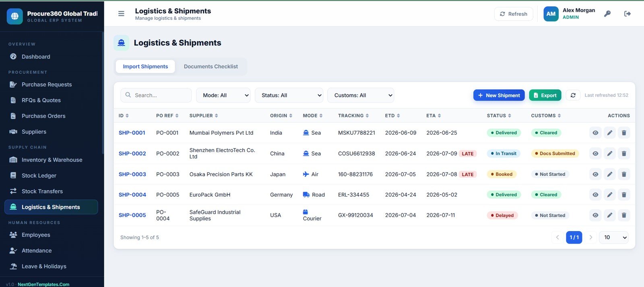Click the green Export button

[545, 95]
